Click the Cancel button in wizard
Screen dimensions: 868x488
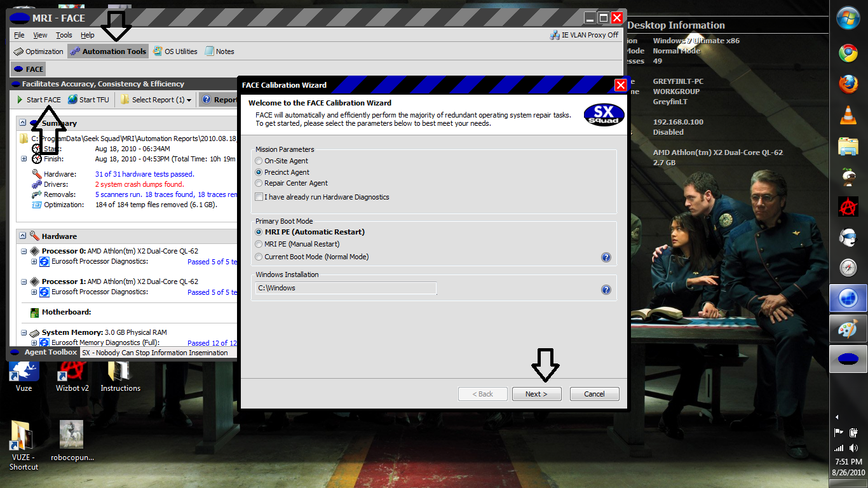coord(595,394)
